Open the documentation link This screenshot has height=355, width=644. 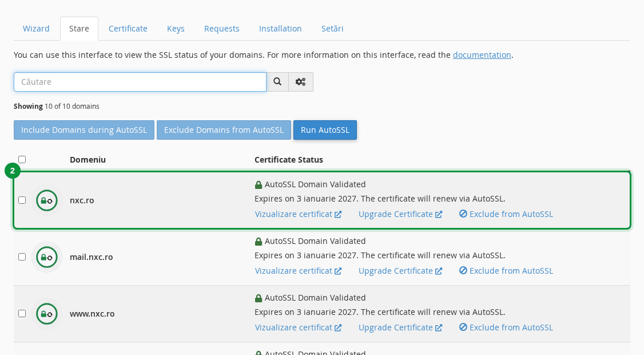pyautogui.click(x=482, y=55)
